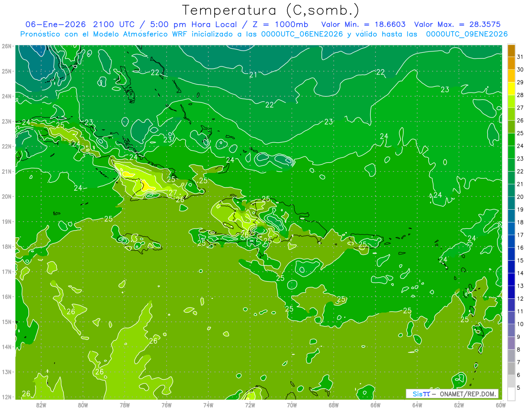This screenshot has height=411, width=532.
Task: Pick the orange swatch between 30 and 31
Action: [511, 63]
